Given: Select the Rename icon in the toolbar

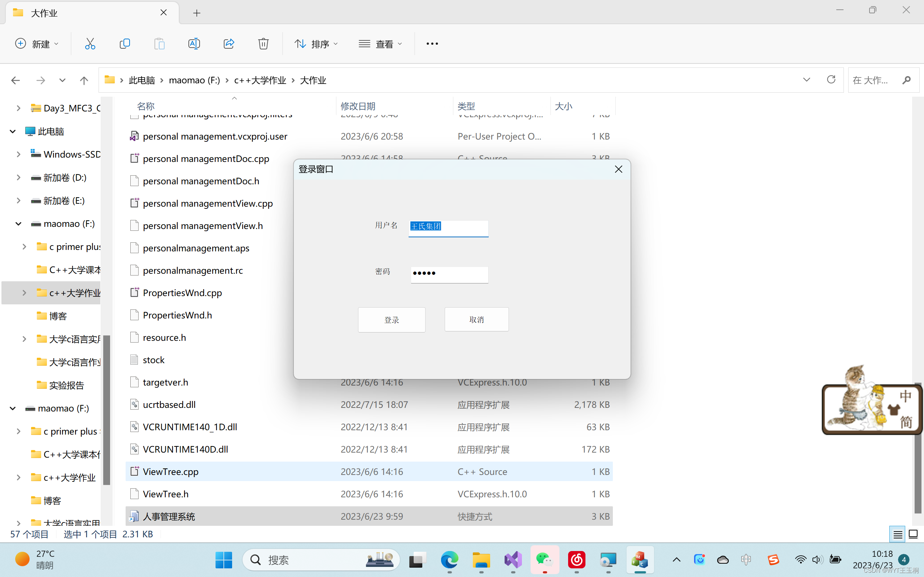Looking at the screenshot, I should click(x=194, y=44).
